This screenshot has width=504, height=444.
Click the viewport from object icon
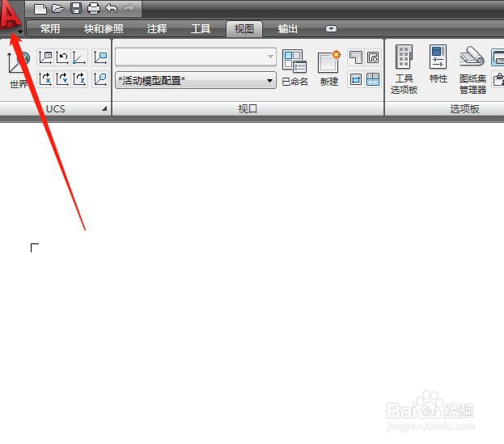click(373, 58)
